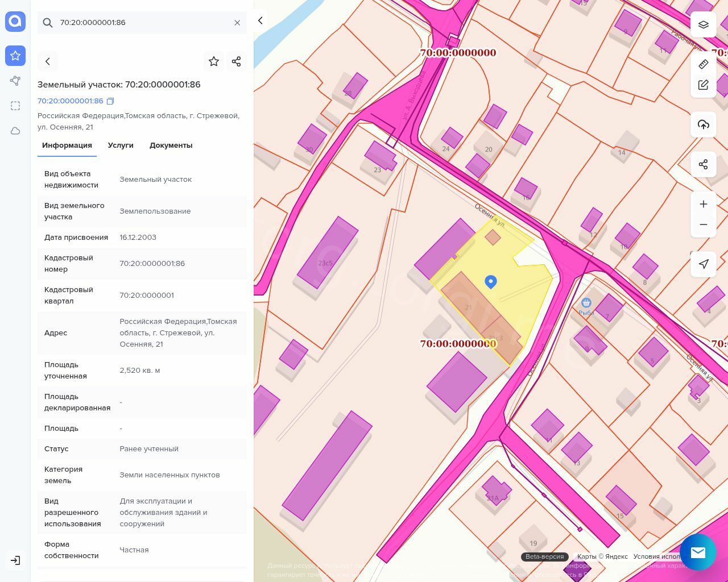This screenshot has width=728, height=582.
Task: Click the cloud upload icon on map
Action: (704, 124)
